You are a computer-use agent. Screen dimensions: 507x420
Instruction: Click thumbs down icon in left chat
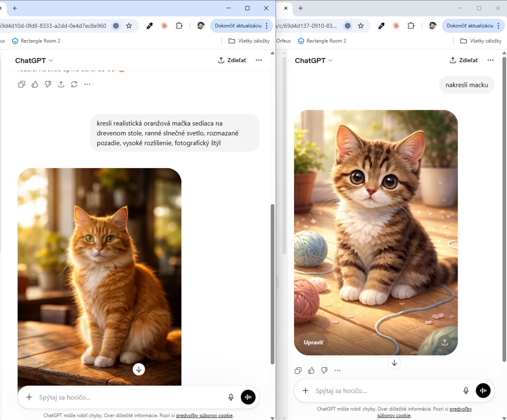[48, 84]
